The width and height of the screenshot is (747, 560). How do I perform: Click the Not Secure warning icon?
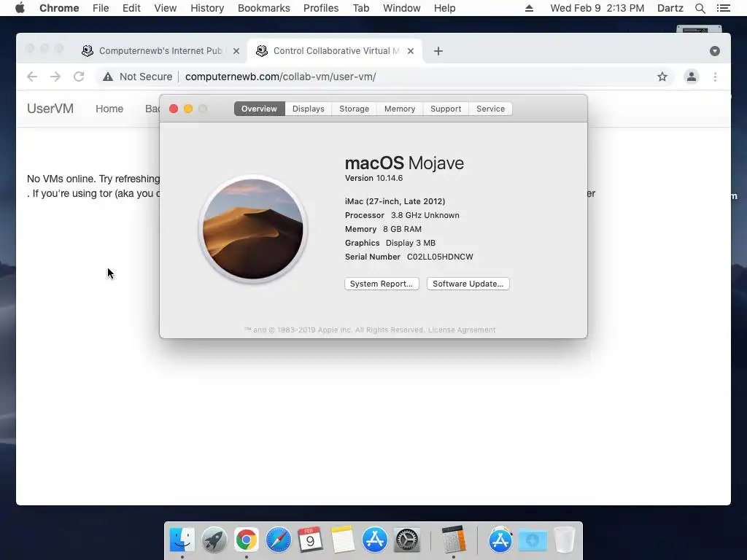[x=108, y=77]
